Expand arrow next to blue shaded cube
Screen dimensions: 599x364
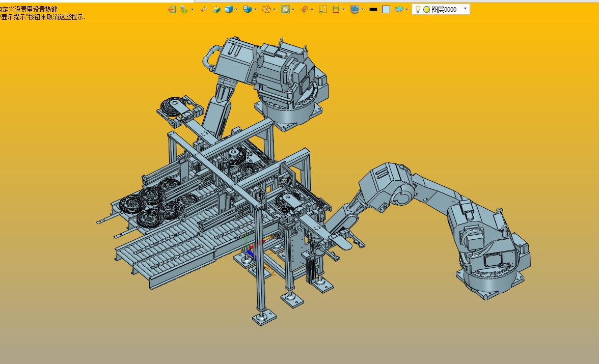click(236, 10)
